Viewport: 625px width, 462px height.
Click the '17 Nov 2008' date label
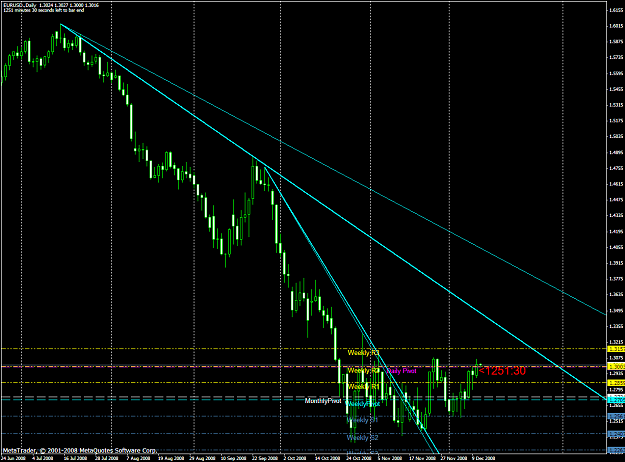tap(422, 458)
